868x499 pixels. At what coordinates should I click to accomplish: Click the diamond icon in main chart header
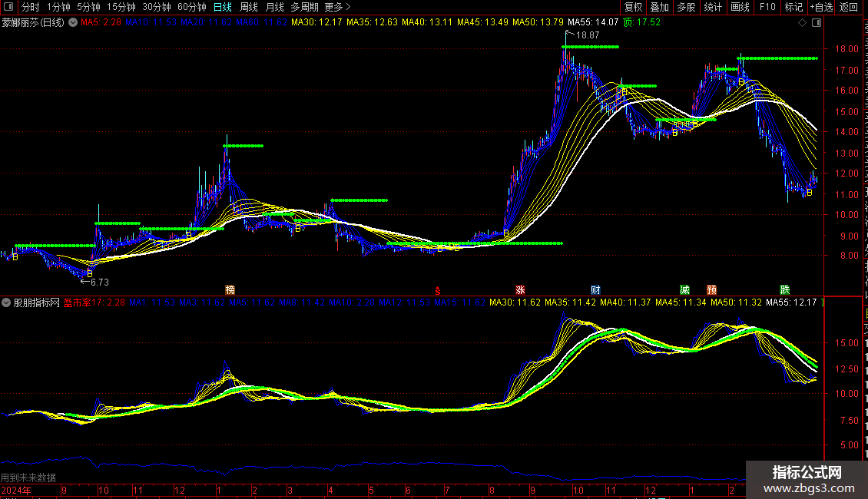click(802, 23)
